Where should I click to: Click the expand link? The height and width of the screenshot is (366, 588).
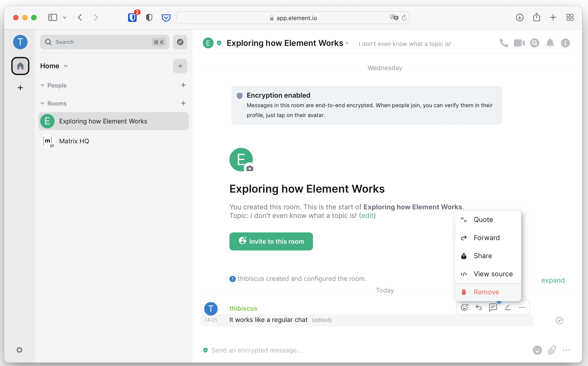pyautogui.click(x=553, y=280)
